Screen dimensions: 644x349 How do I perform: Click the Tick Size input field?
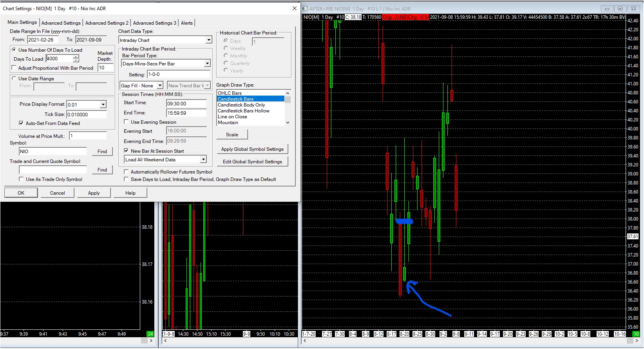tap(87, 114)
